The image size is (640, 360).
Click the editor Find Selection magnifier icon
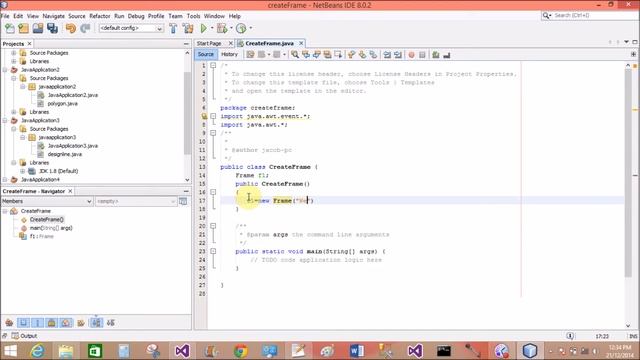coord(295,55)
